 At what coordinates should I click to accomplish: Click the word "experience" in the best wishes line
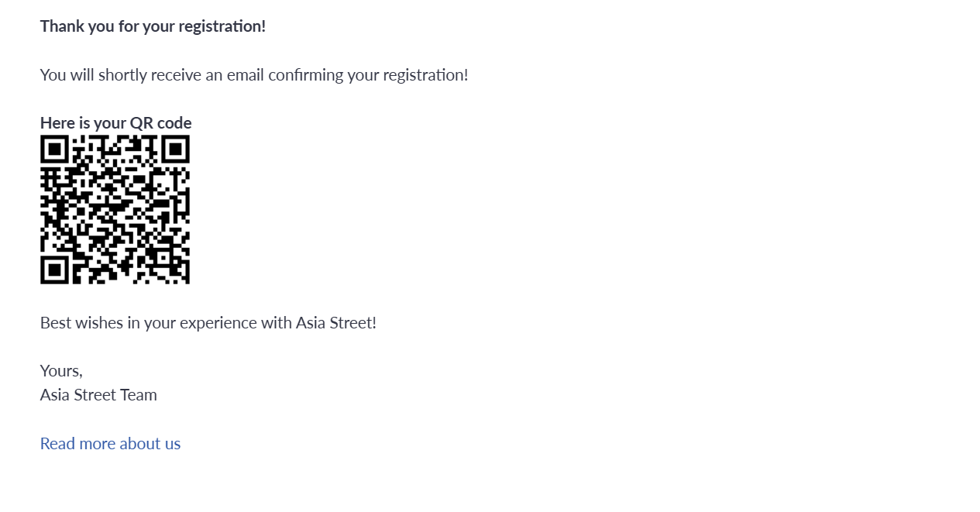click(x=218, y=323)
